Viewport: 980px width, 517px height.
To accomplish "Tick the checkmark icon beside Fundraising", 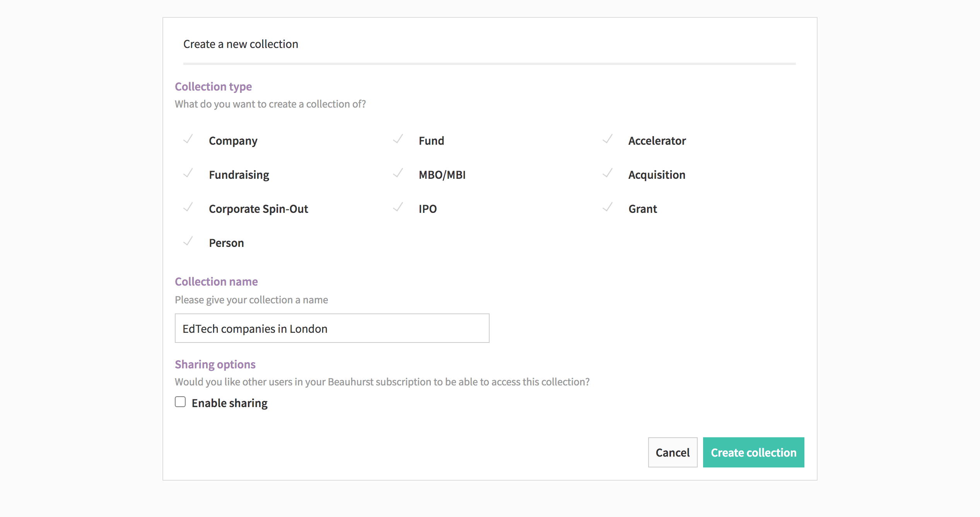I will pos(188,173).
